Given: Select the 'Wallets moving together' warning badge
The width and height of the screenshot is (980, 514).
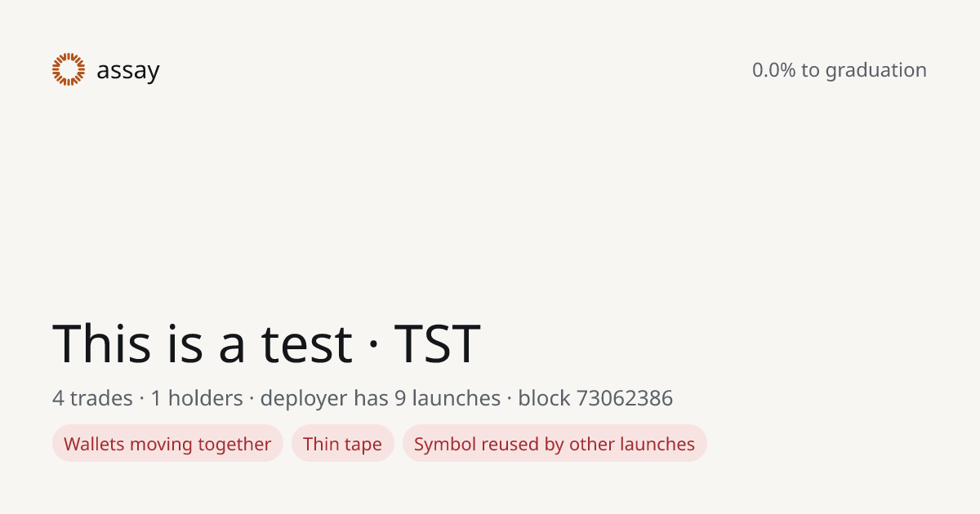Looking at the screenshot, I should pyautogui.click(x=167, y=443).
